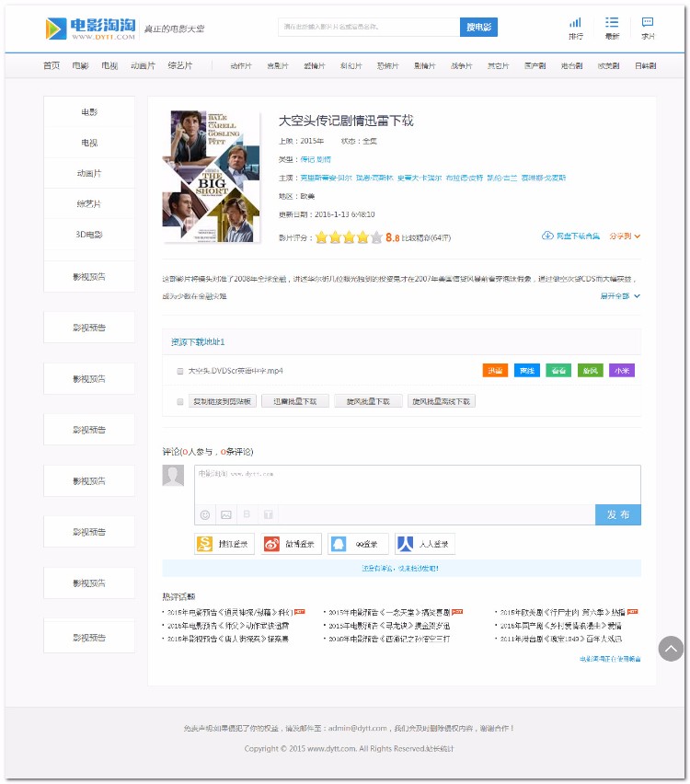Click the first rating star
Screen dimensions: 690x784
click(321, 237)
